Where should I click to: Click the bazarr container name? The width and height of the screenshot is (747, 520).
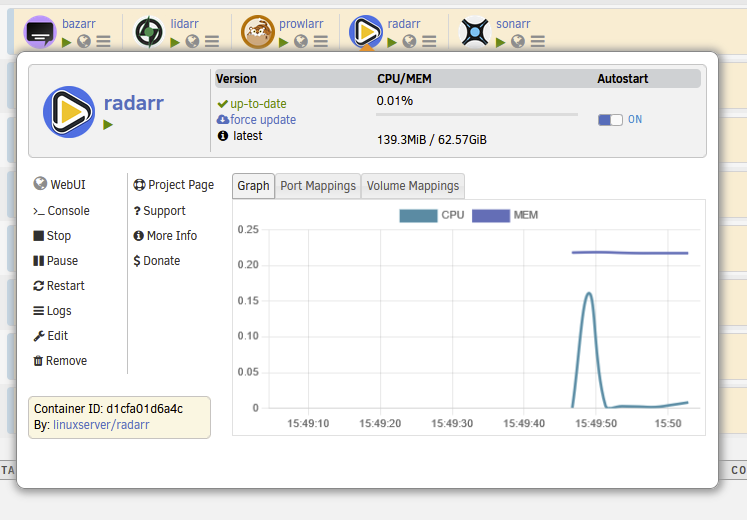tap(79, 24)
